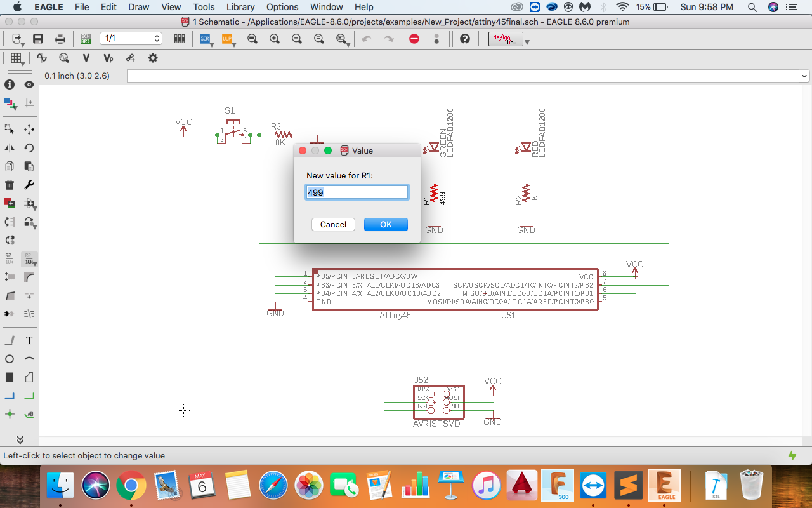Viewport: 812px width, 508px height.
Task: Stop the command with red Stop icon
Action: (x=414, y=39)
